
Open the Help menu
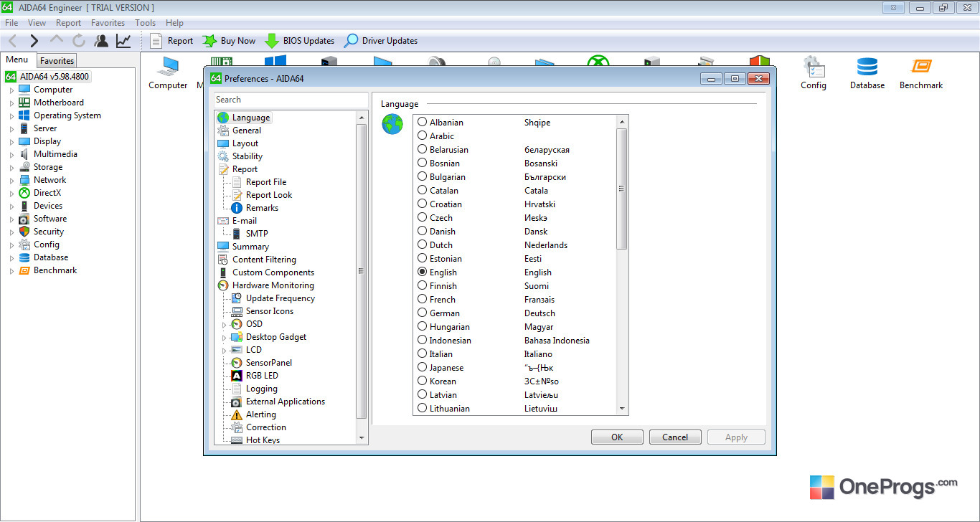(x=174, y=23)
